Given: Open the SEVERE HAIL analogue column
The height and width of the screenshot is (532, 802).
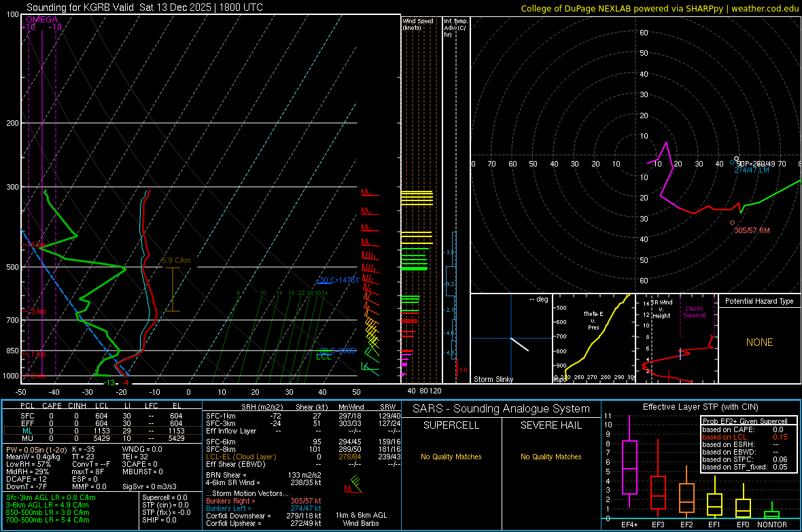Looking at the screenshot, I should (551, 425).
